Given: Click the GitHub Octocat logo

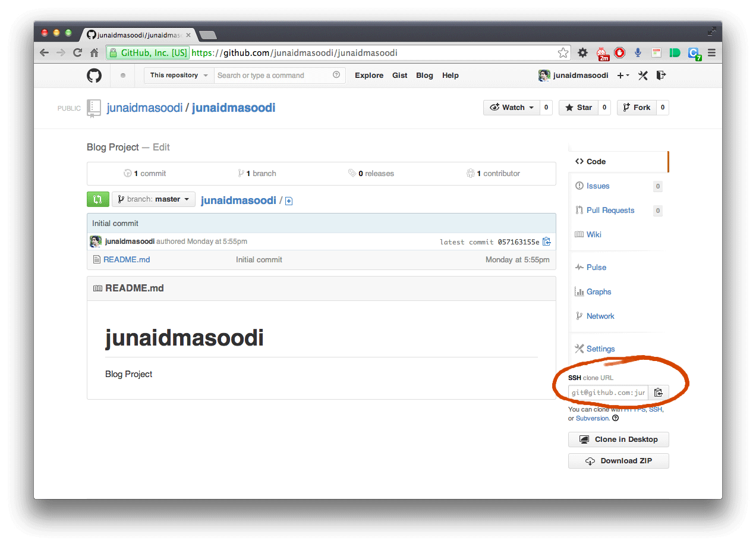Looking at the screenshot, I should coord(94,76).
